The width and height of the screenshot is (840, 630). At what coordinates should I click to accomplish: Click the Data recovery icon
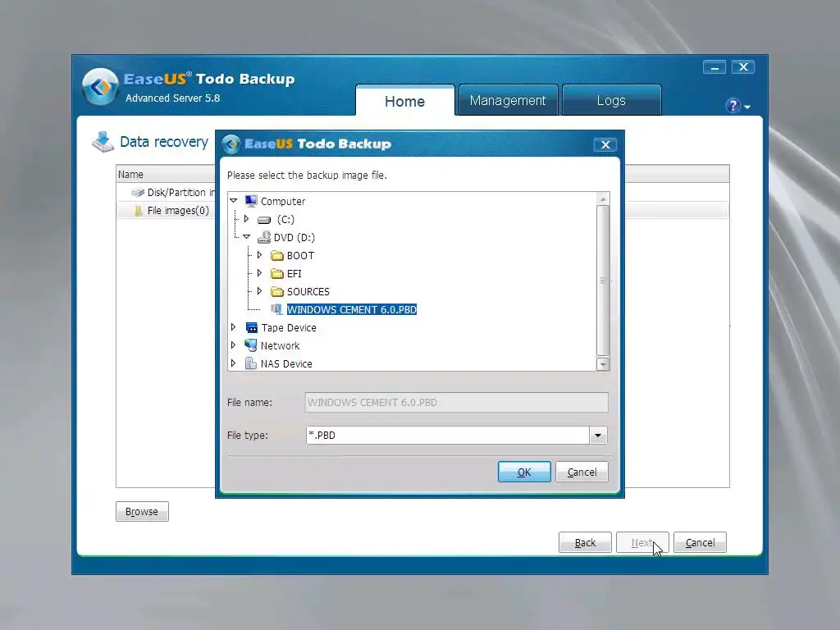coord(103,142)
